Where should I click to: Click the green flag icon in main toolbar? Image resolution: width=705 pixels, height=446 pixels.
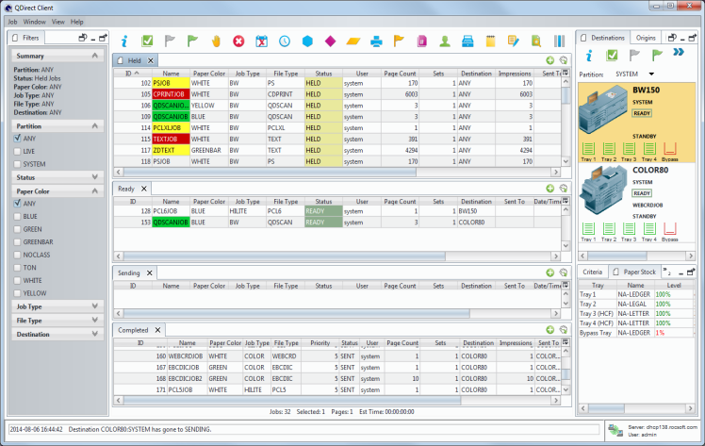point(192,41)
